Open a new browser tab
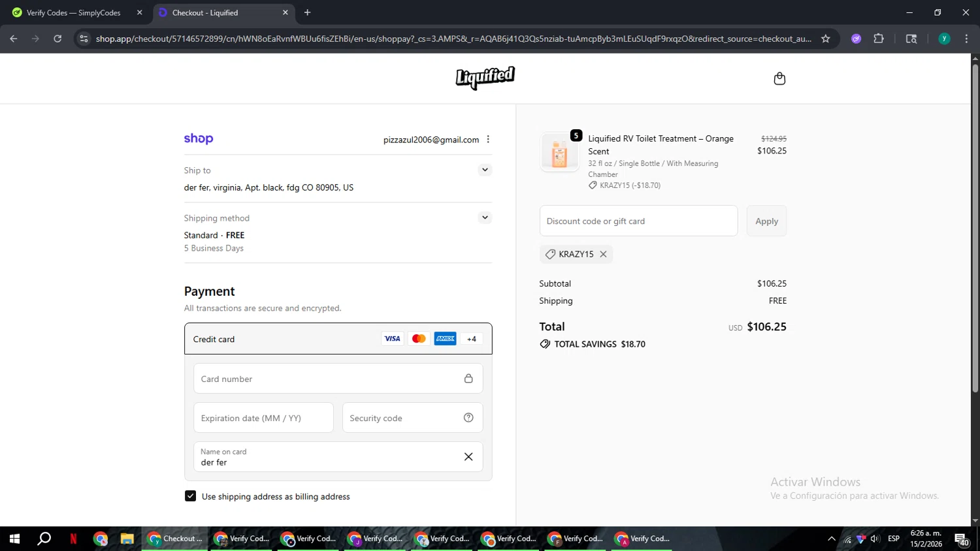Viewport: 980px width, 551px height. (x=307, y=12)
